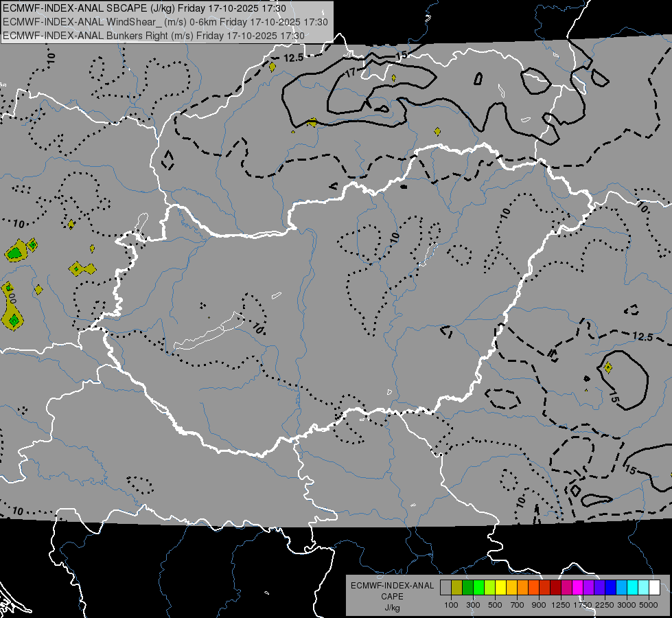Click the '1750' legend tick label
Screen dimensions: 672x618
point(583,605)
